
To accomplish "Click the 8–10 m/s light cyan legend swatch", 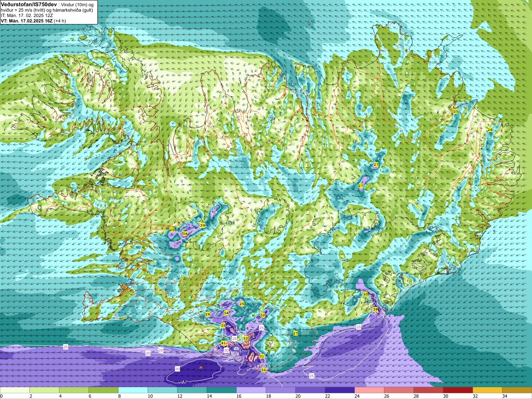I will click(133, 390).
